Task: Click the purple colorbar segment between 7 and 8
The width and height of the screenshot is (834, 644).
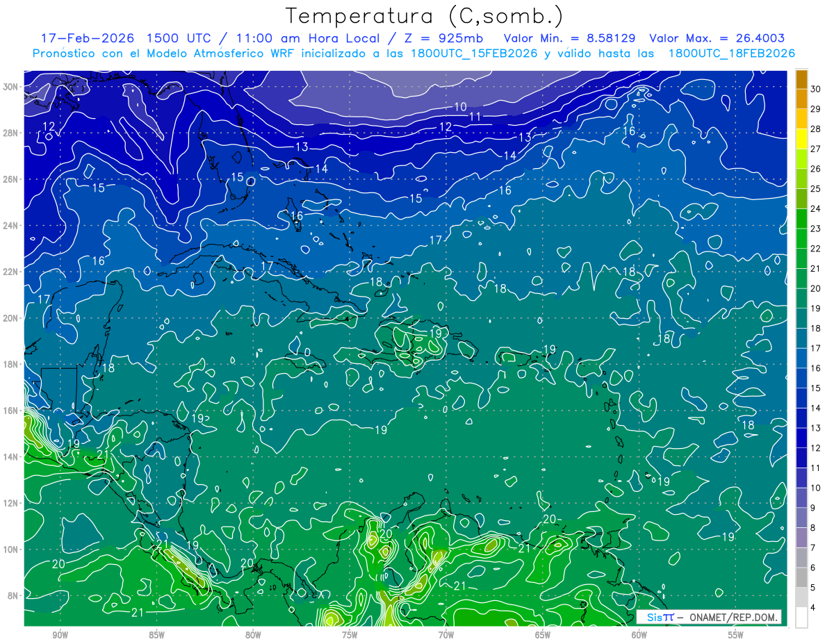Action: [x=801, y=538]
